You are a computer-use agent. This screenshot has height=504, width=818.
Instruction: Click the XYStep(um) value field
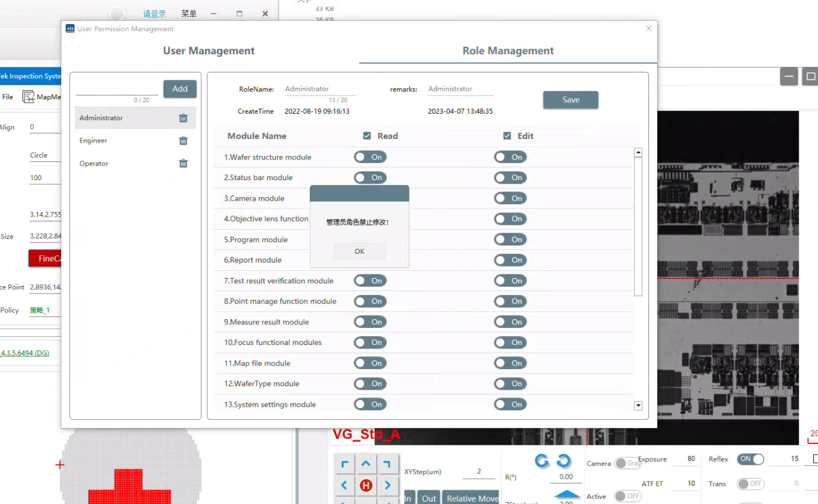(x=478, y=472)
